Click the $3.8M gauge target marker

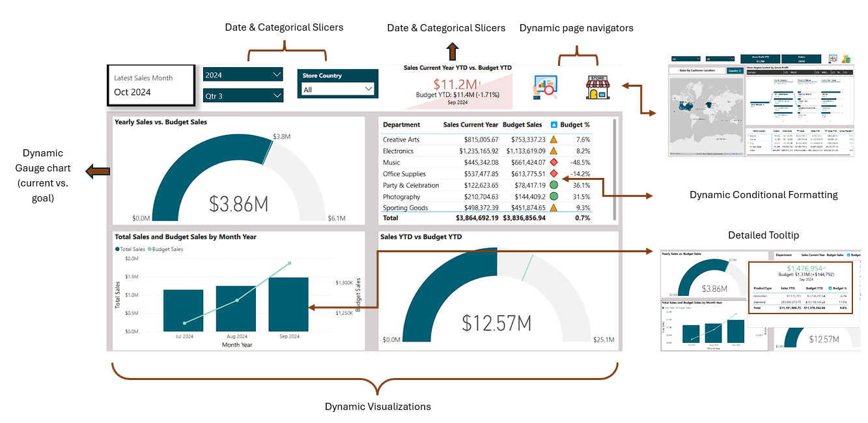pos(267,152)
